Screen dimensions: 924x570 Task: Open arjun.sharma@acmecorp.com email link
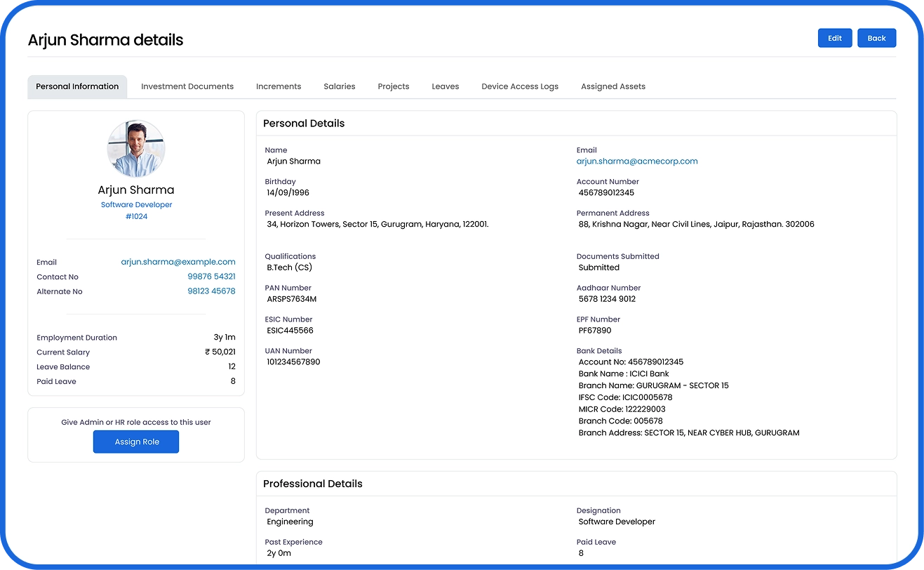[x=637, y=161]
